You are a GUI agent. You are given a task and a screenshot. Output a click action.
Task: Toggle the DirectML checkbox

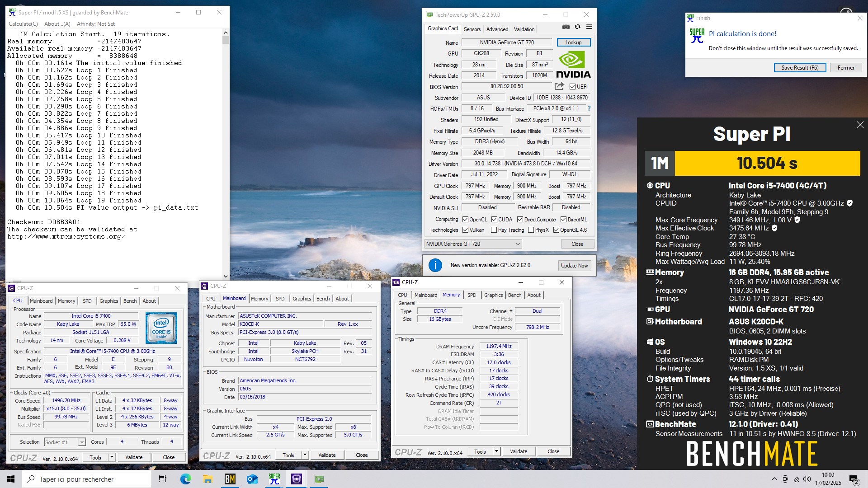tap(563, 220)
